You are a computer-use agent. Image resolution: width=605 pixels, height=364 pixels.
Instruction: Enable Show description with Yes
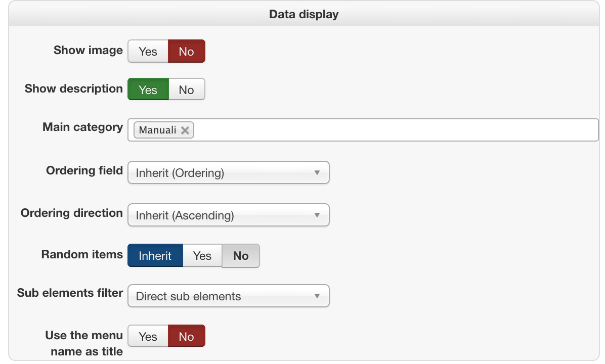(x=148, y=89)
